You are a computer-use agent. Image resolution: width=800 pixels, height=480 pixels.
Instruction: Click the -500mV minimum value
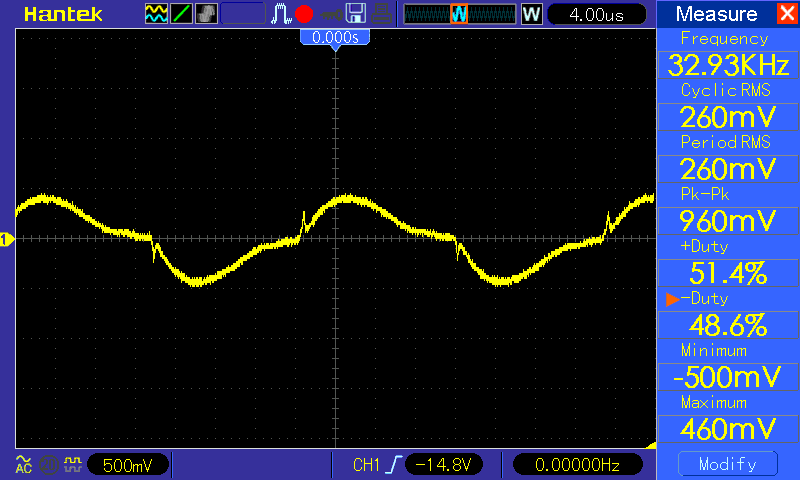(728, 377)
